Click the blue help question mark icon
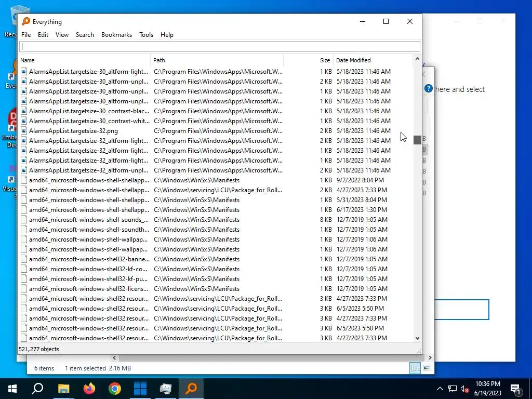Image resolution: width=532 pixels, height=399 pixels. 429,89
